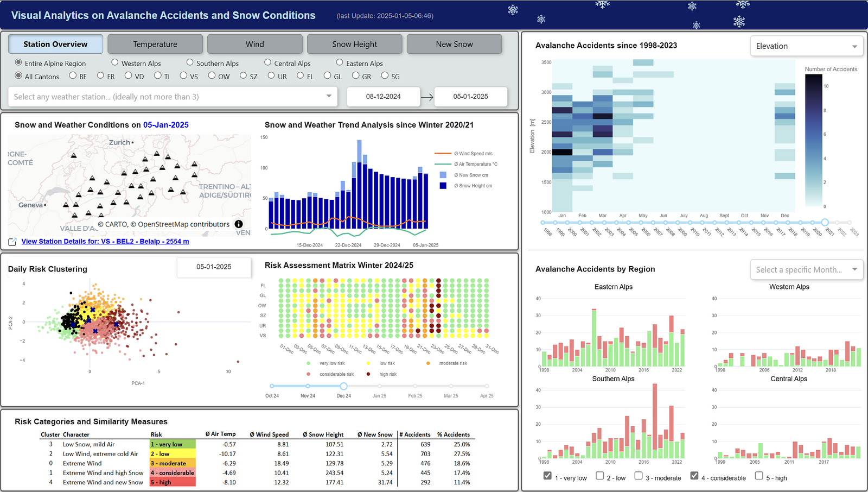
Task: Click the external link icon beside station details
Action: (x=12, y=242)
